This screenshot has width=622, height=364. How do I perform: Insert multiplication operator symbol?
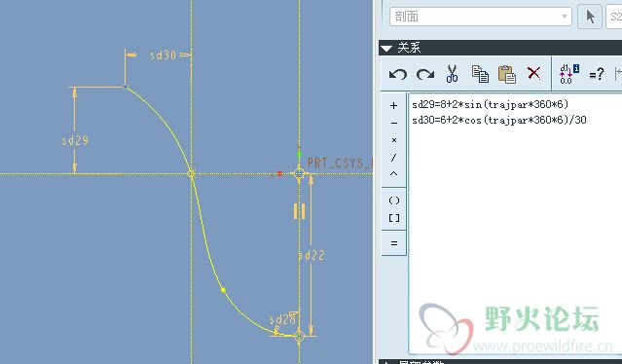pyautogui.click(x=393, y=140)
